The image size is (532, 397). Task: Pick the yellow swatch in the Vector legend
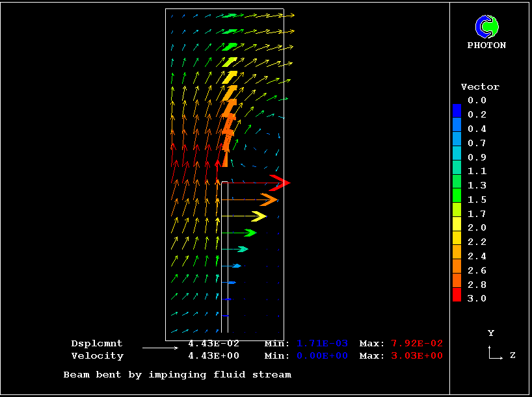[x=457, y=224]
